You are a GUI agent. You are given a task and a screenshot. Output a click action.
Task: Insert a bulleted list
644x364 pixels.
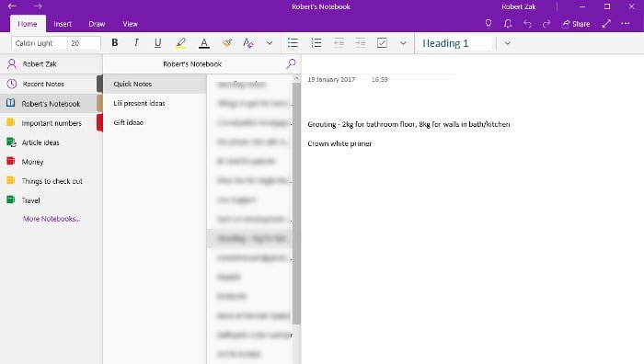tap(293, 42)
